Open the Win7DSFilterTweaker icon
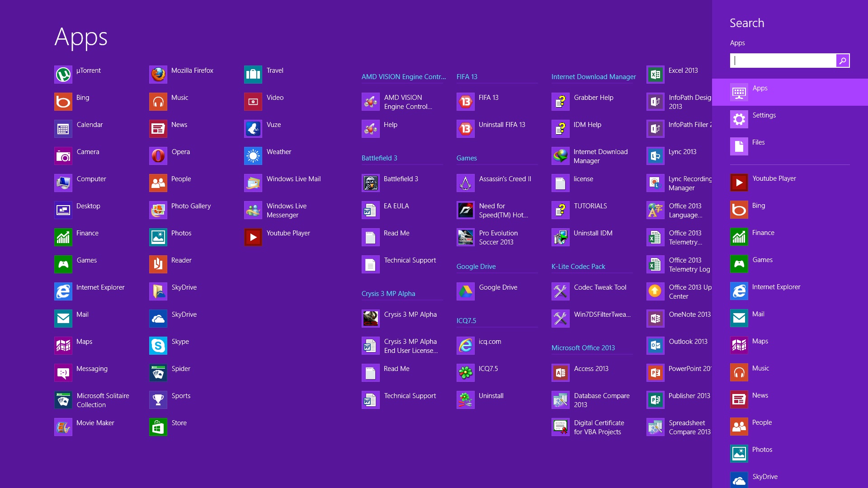Image resolution: width=868 pixels, height=488 pixels. point(561,319)
